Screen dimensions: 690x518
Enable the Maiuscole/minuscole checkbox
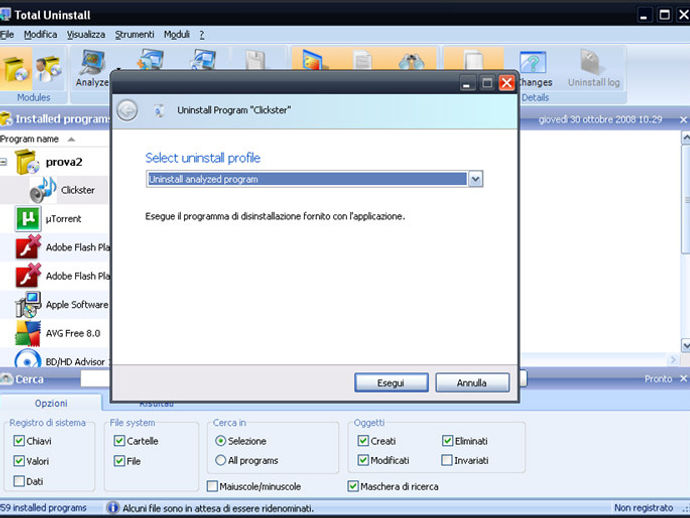point(213,486)
